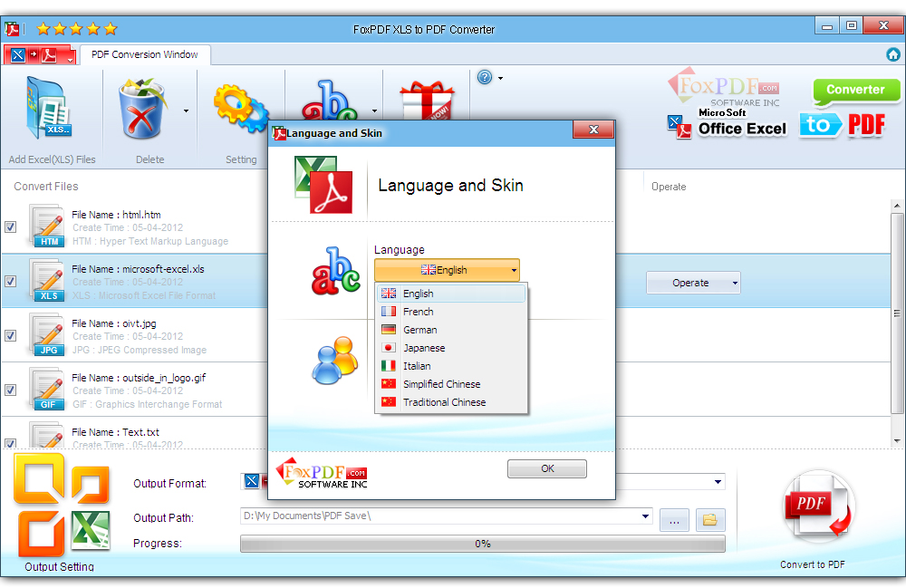
Task: Click the skin users icon in dialog
Action: click(335, 361)
